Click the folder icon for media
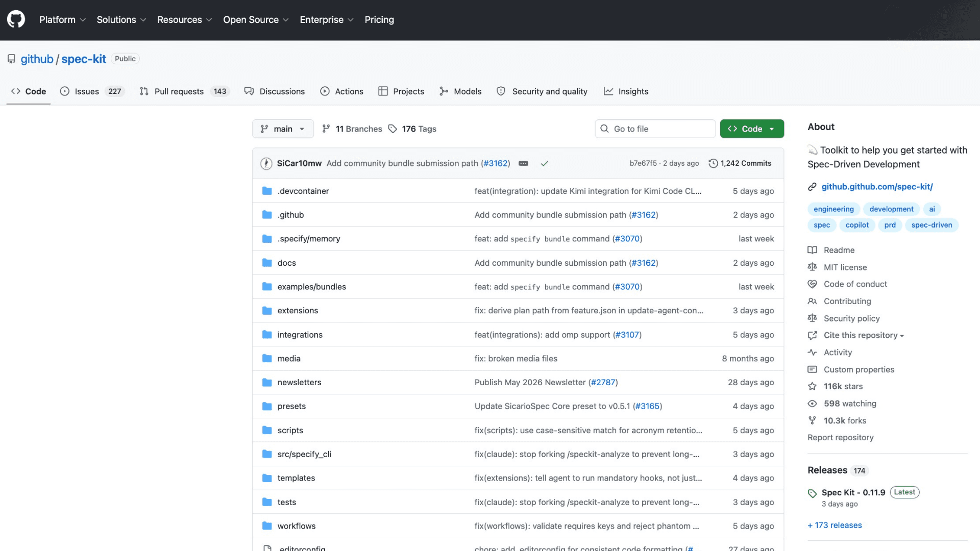Image resolution: width=980 pixels, height=551 pixels. pyautogui.click(x=267, y=358)
